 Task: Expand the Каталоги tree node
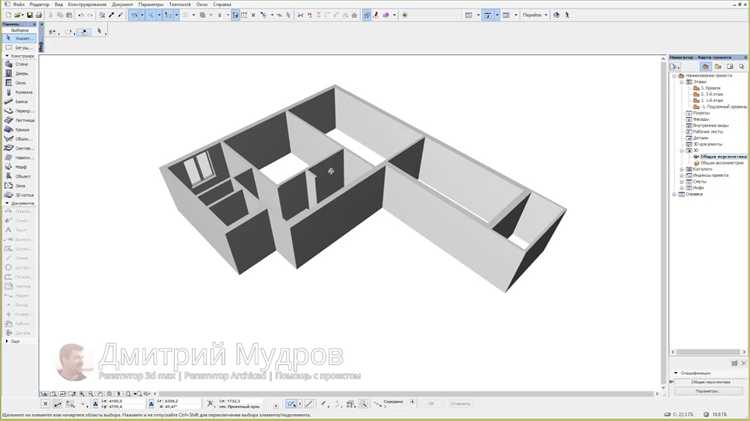coord(683,169)
